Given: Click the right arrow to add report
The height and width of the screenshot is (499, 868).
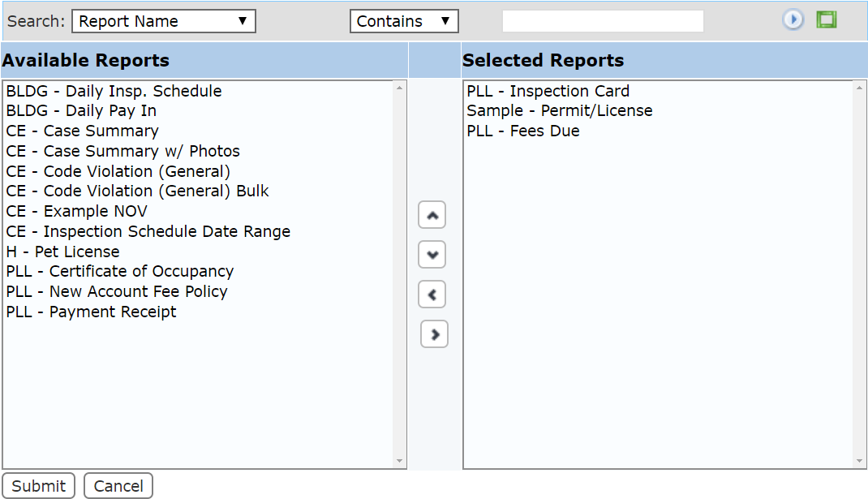Looking at the screenshot, I should [x=435, y=334].
